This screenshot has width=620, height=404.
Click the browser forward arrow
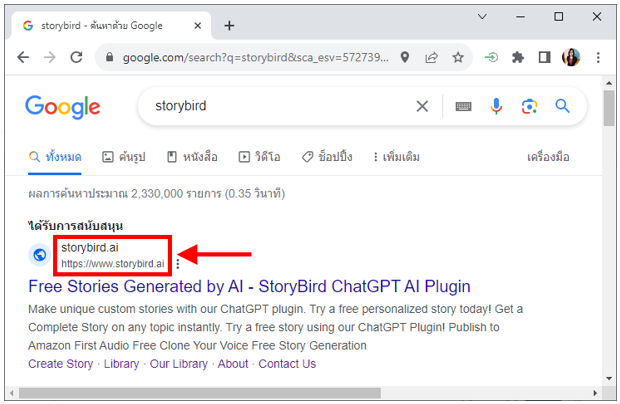point(49,58)
